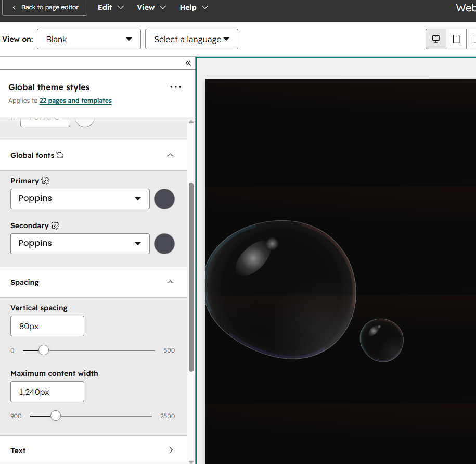The height and width of the screenshot is (464, 476).
Task: Click the View on label
Action: (18, 39)
